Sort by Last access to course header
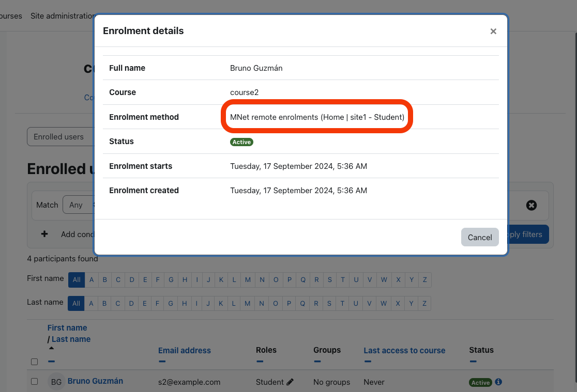The height and width of the screenshot is (392, 577). point(404,351)
